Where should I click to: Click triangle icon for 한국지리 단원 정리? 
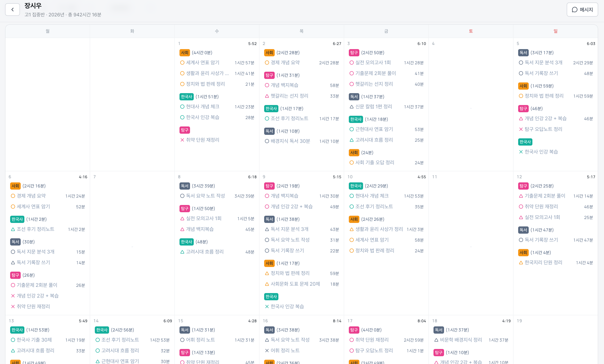point(521,262)
